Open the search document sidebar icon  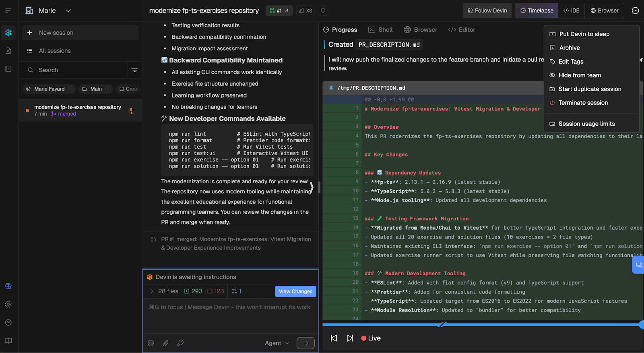click(8, 51)
